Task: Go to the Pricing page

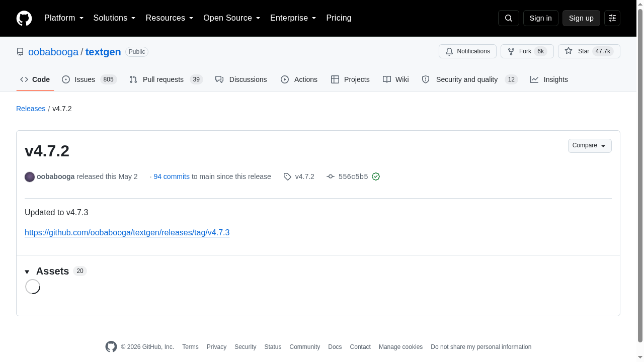Action: pyautogui.click(x=339, y=18)
